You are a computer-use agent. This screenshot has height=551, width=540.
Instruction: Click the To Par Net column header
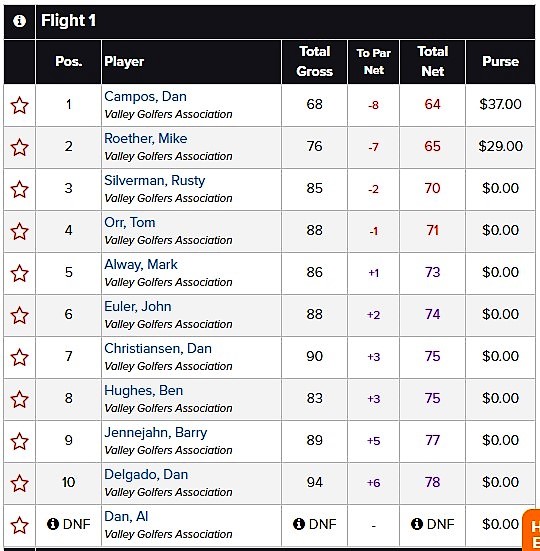[373, 61]
